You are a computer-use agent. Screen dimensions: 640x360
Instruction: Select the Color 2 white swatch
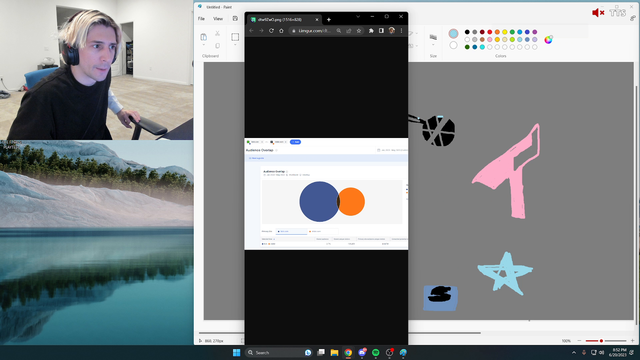point(453,45)
